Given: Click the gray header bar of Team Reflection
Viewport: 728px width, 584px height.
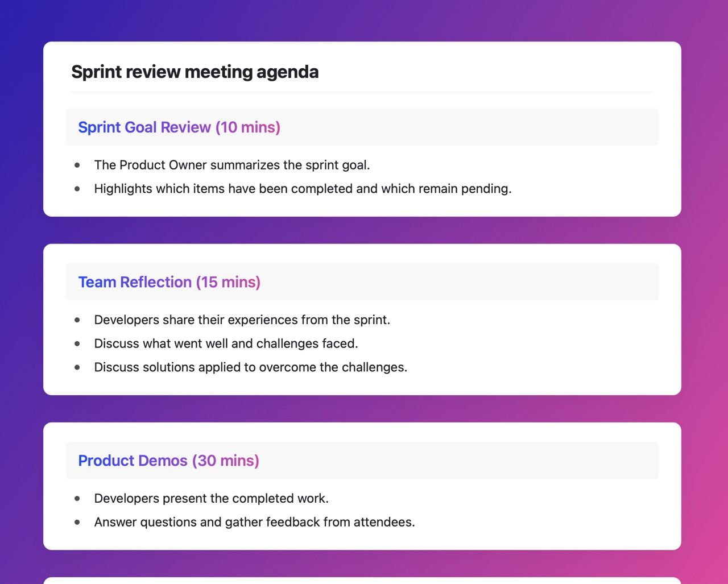Looking at the screenshot, I should click(455, 281).
